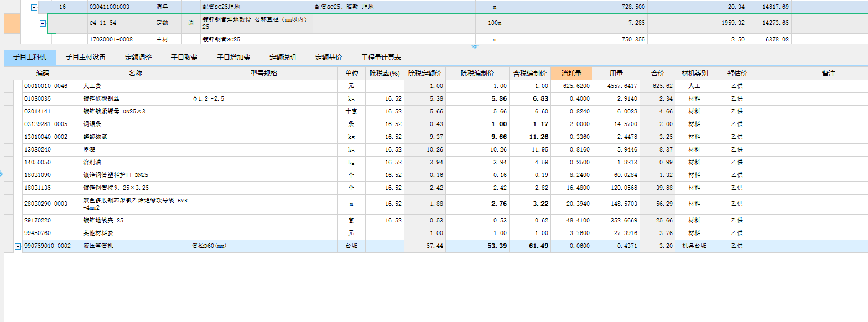
Task: Select the 子目增加费 tab
Action: pos(233,58)
